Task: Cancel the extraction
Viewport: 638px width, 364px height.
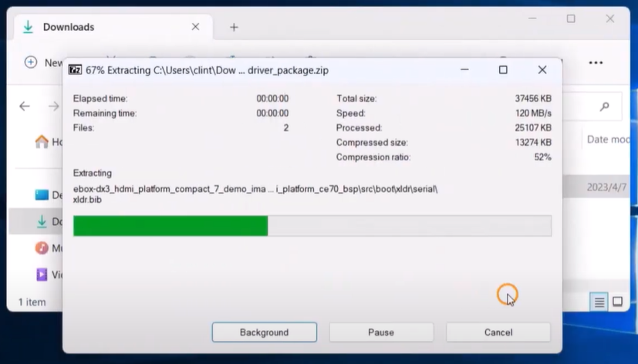Action: (x=498, y=332)
